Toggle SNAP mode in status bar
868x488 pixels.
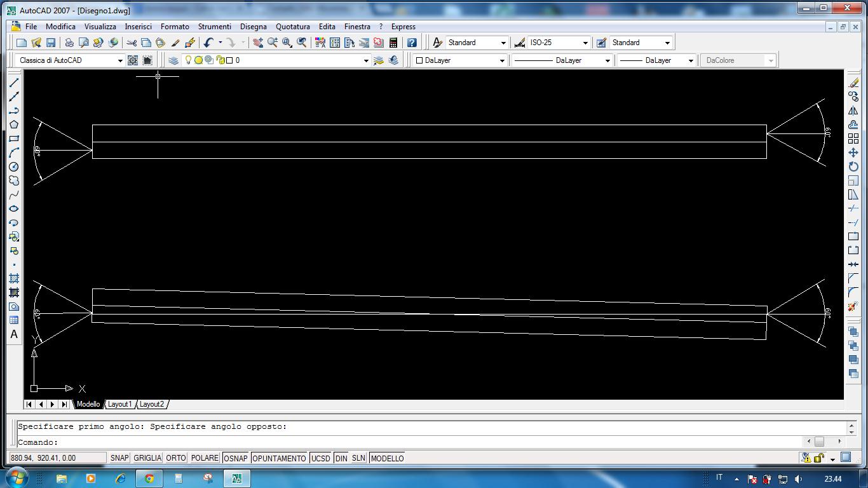[119, 458]
